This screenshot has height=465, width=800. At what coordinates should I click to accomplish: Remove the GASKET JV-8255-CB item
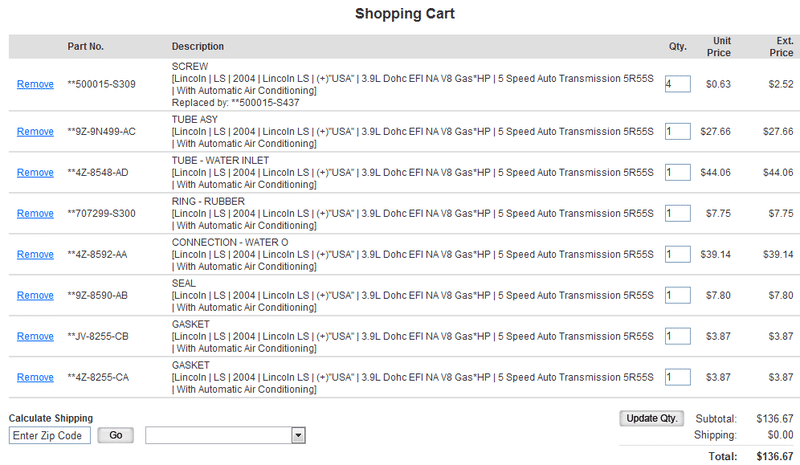tap(35, 336)
